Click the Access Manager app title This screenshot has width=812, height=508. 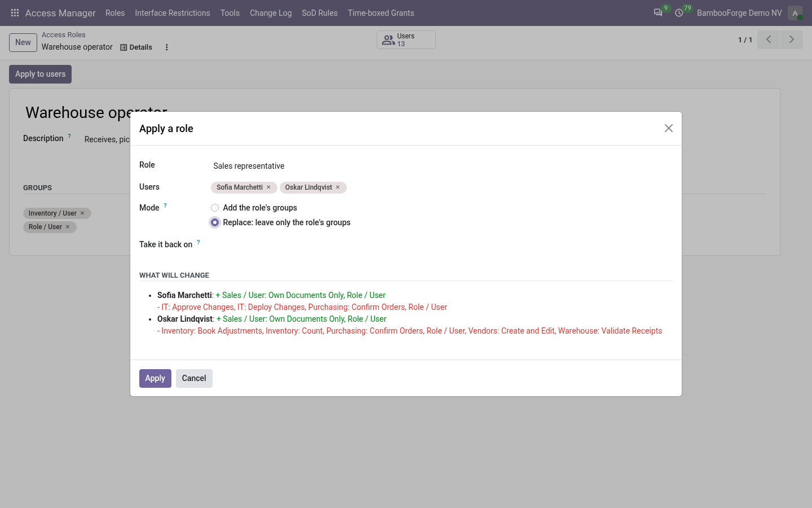[60, 13]
